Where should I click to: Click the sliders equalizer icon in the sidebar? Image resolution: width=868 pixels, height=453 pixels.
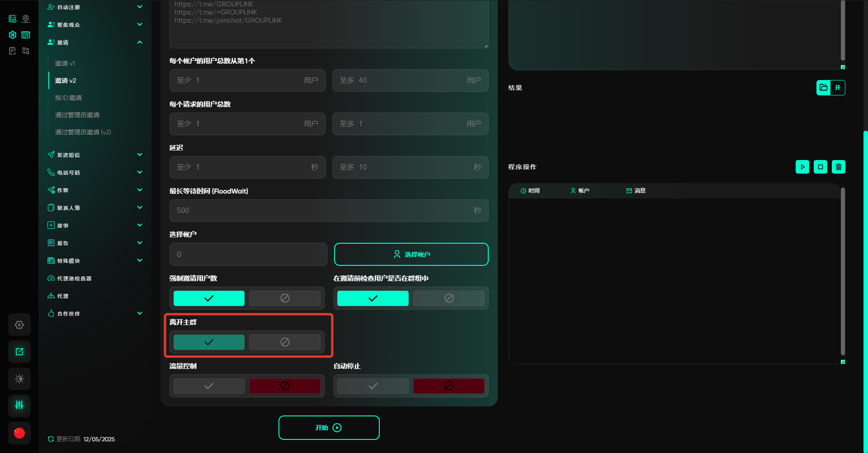point(19,406)
